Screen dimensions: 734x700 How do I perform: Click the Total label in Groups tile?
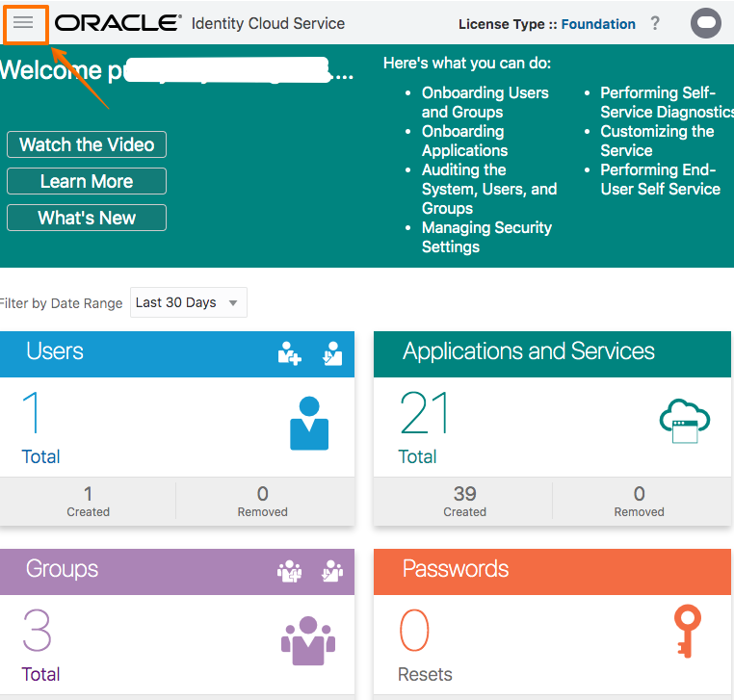pyautogui.click(x=40, y=674)
